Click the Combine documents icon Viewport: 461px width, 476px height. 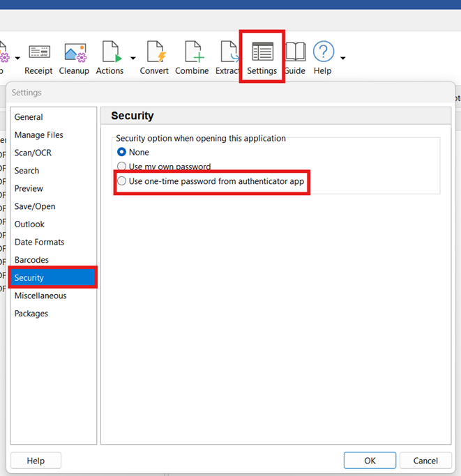pos(192,54)
